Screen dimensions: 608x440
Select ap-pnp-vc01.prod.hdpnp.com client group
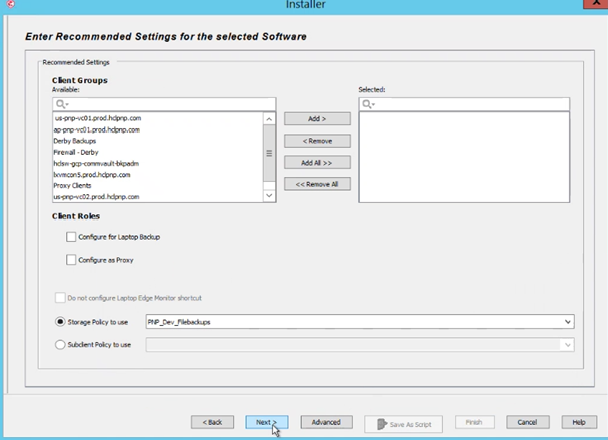[x=97, y=129]
